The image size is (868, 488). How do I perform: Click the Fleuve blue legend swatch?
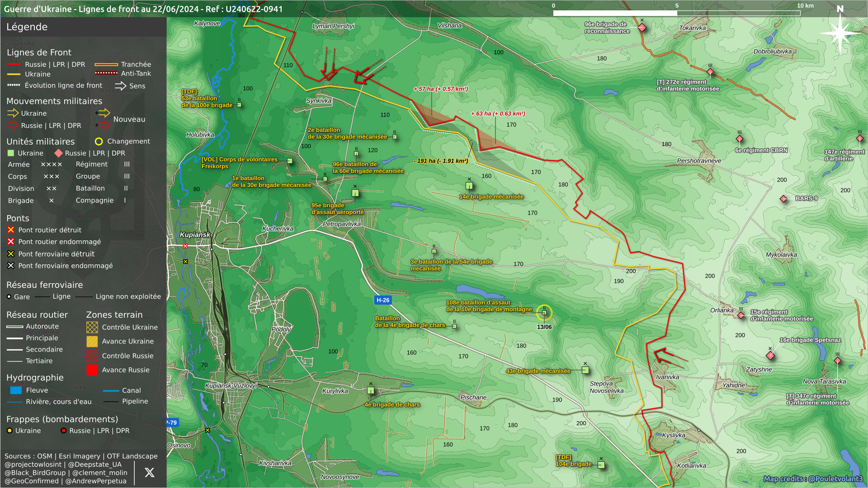click(16, 390)
